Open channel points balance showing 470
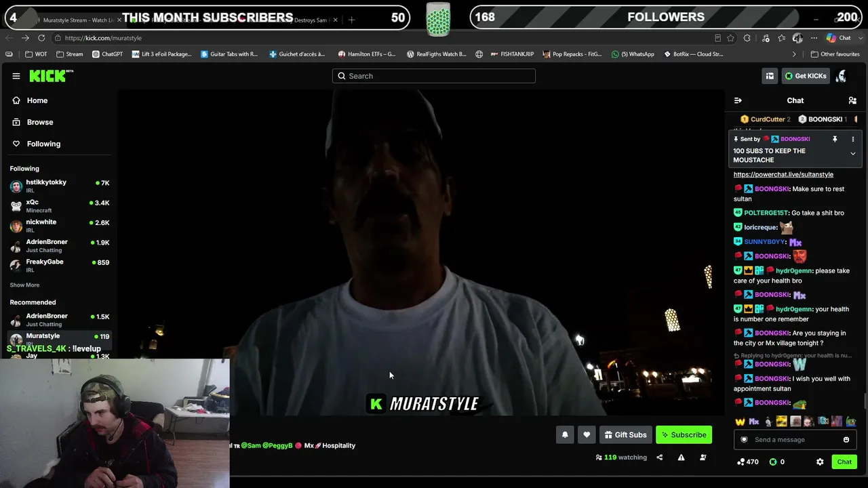868x488 pixels. click(x=748, y=462)
